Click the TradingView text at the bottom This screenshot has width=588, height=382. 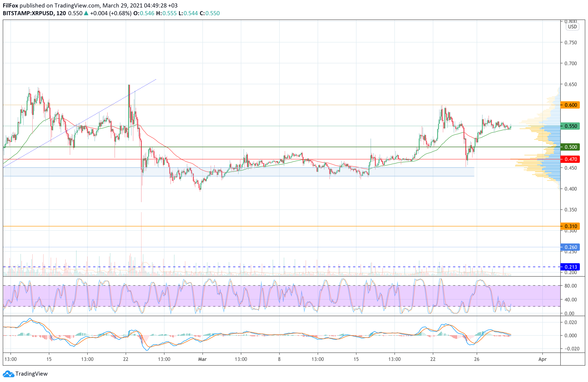pos(31,374)
